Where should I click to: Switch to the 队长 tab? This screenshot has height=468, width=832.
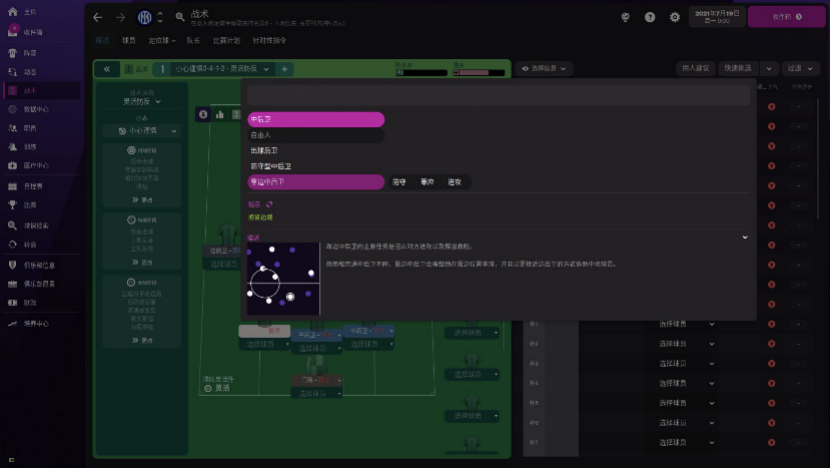point(193,40)
